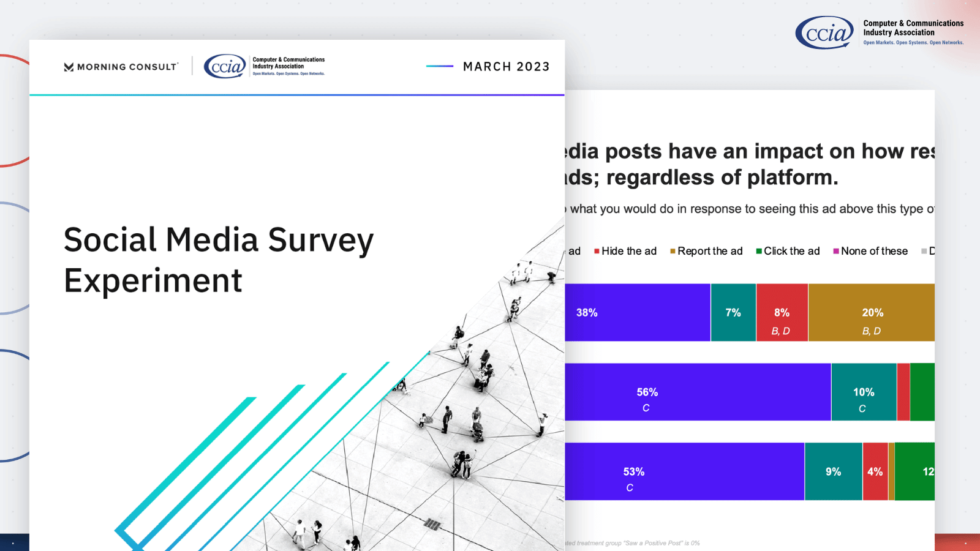Click the gray legend marker at chart edge
The width and height of the screenshot is (980, 551).
coord(924,251)
